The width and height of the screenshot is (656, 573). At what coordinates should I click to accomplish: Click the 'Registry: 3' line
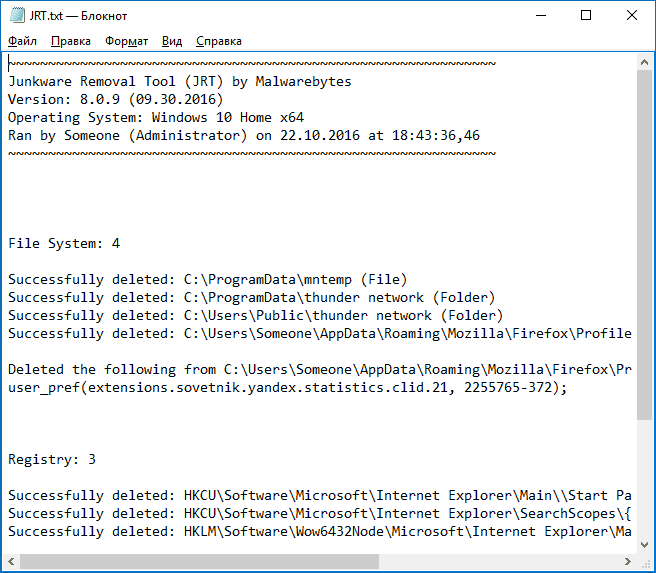click(52, 459)
